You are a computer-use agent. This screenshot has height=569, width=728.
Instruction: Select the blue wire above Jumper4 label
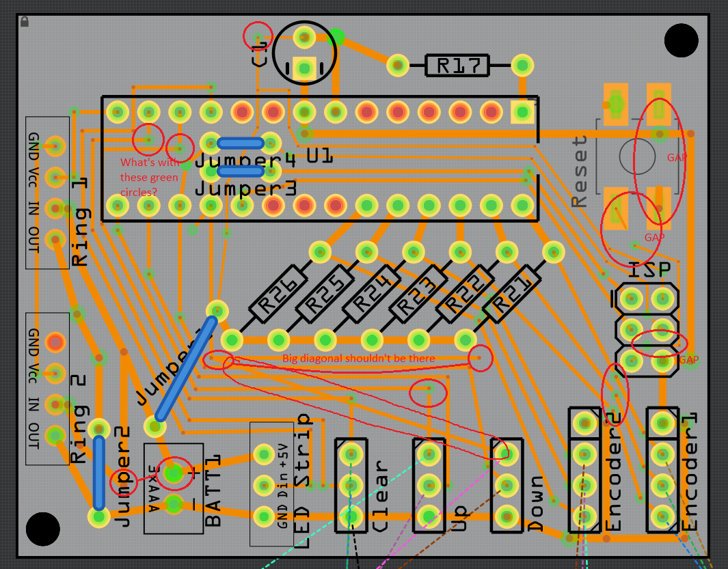point(241,143)
